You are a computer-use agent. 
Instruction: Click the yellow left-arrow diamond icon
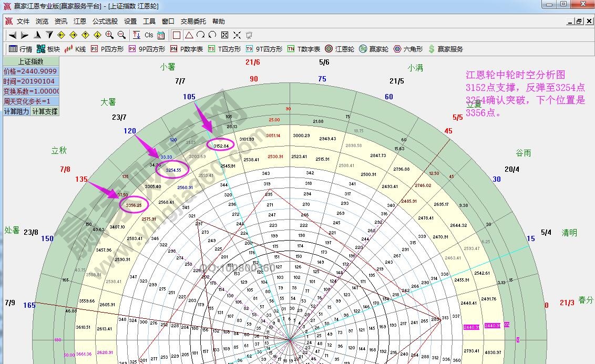click(61, 35)
